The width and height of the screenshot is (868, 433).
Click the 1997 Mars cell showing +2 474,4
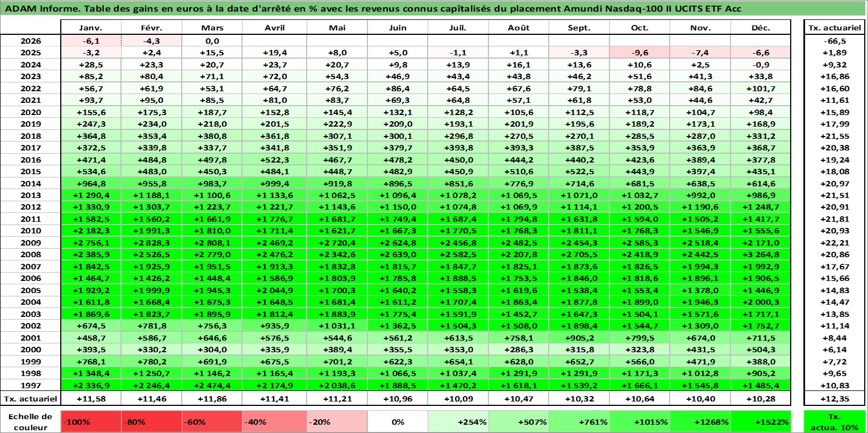click(x=212, y=385)
